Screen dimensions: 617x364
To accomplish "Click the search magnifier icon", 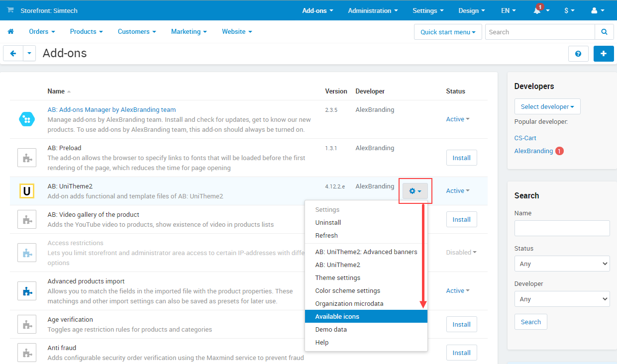I will coord(604,32).
